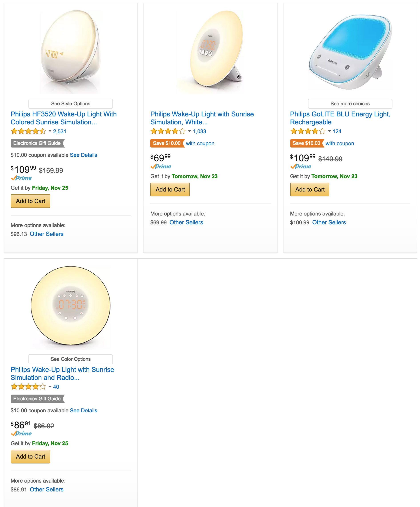
Task: Click the Prime icon for the GoLITE BLU
Action: (300, 166)
